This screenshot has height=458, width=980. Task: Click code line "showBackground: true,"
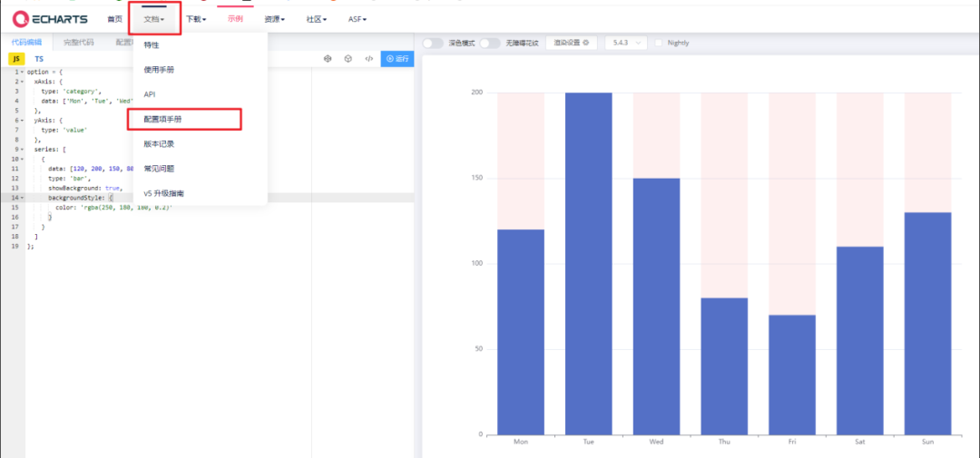pos(85,188)
